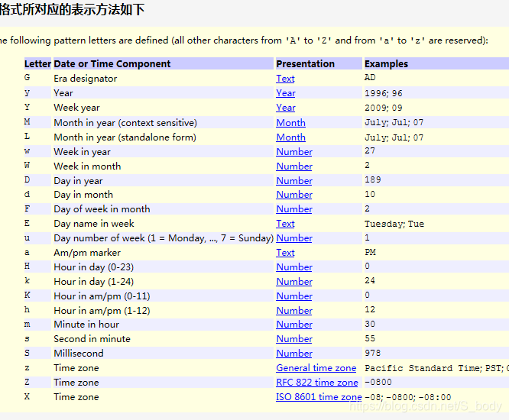Click the 'Day of week in month' cell
The width and height of the screenshot is (509, 420).
(102, 209)
